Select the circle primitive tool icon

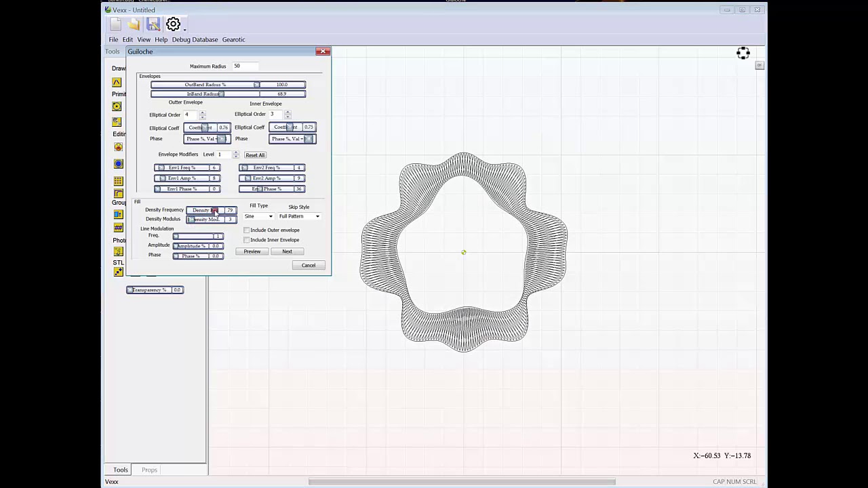117,106
